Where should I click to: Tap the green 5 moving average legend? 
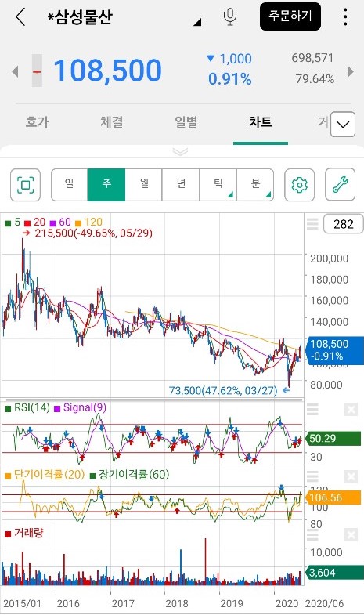coord(13,222)
